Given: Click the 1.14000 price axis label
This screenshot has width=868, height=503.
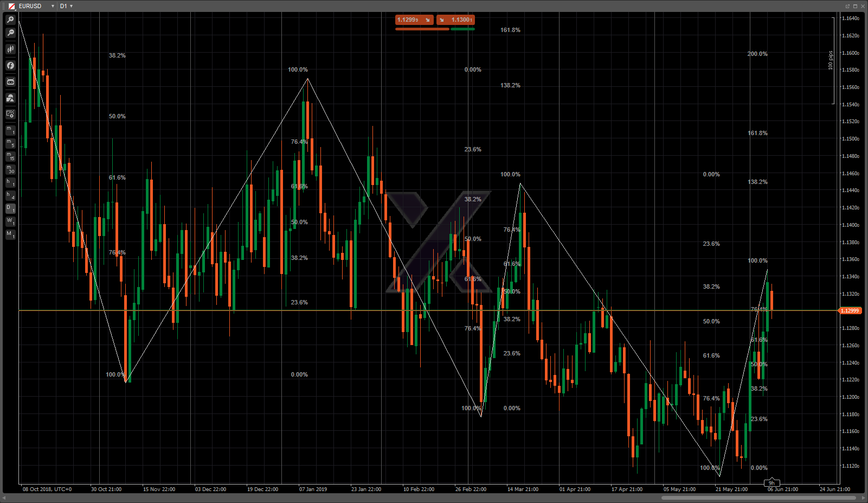Looking at the screenshot, I should [x=850, y=225].
